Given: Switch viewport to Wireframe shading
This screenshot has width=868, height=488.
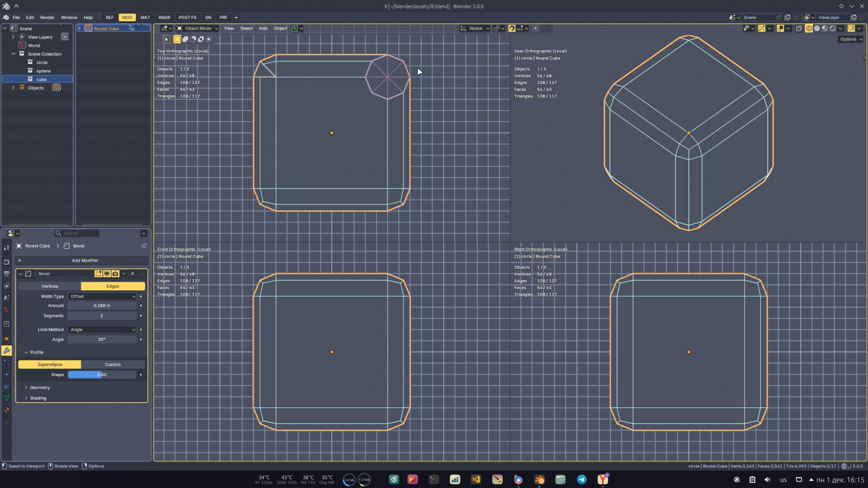Looking at the screenshot, I should click(x=809, y=28).
